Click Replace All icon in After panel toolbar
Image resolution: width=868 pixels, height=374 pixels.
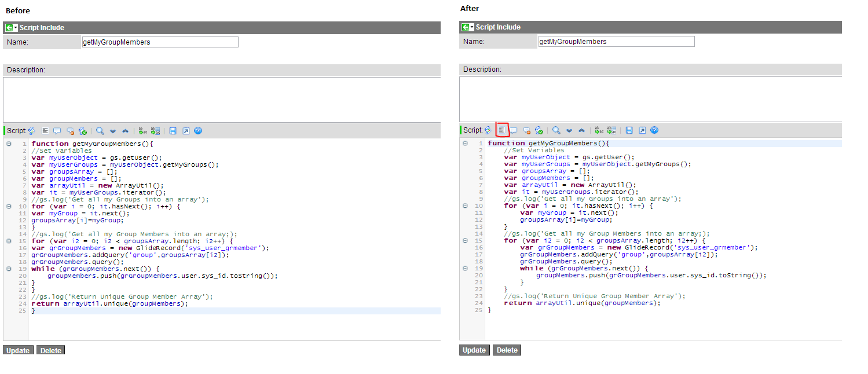[611, 130]
